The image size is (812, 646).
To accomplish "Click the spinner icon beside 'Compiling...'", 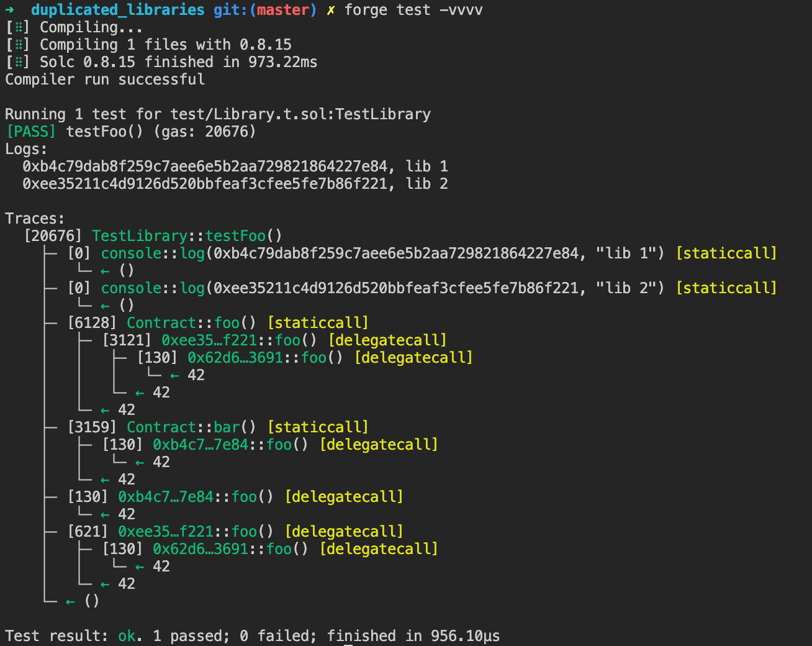I will [18, 27].
